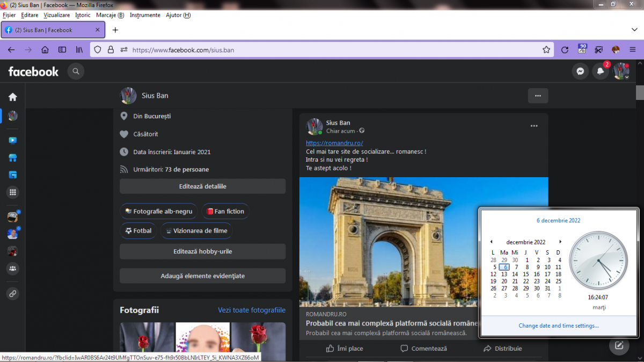This screenshot has height=362, width=644.
Task: Click Facebook search magnifier icon
Action: tap(76, 71)
